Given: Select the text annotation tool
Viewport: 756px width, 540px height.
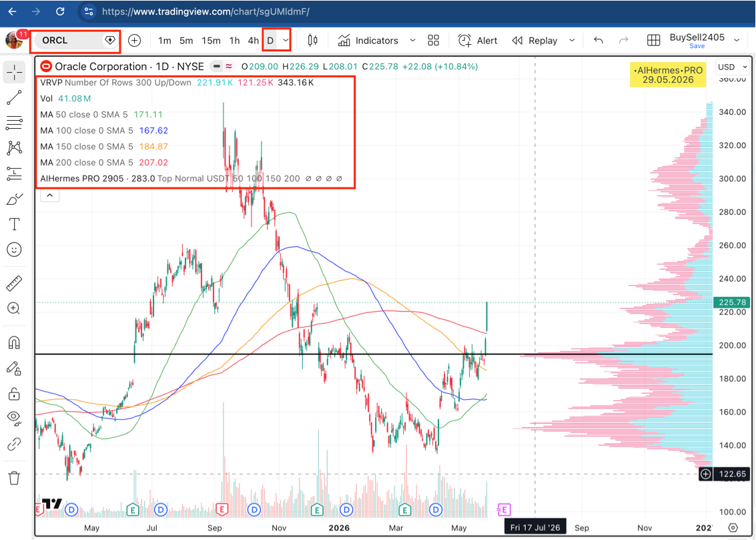Looking at the screenshot, I should 15,224.
